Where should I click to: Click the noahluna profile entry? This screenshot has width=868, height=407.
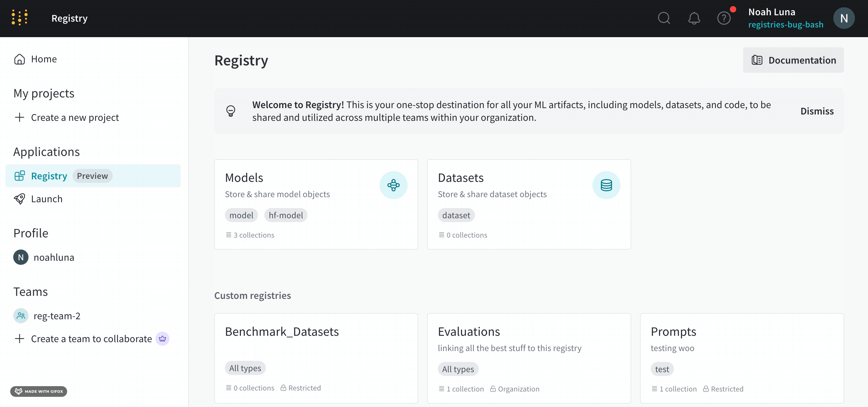[x=54, y=257]
